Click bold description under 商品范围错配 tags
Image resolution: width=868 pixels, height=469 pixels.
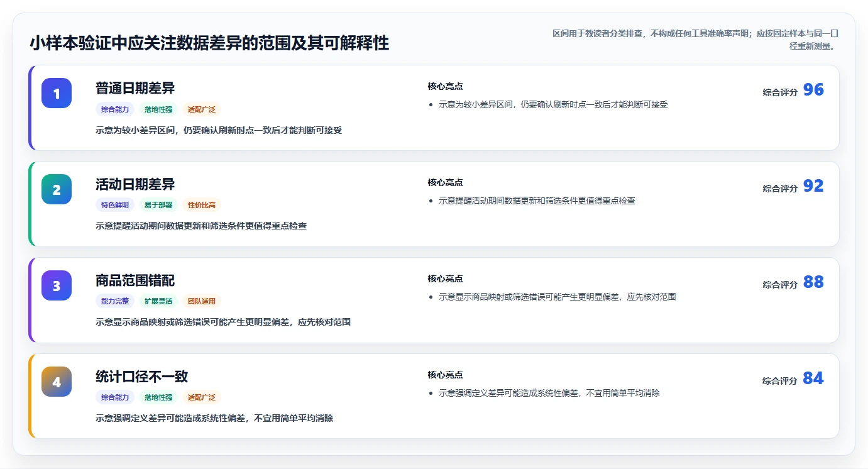pyautogui.click(x=223, y=322)
